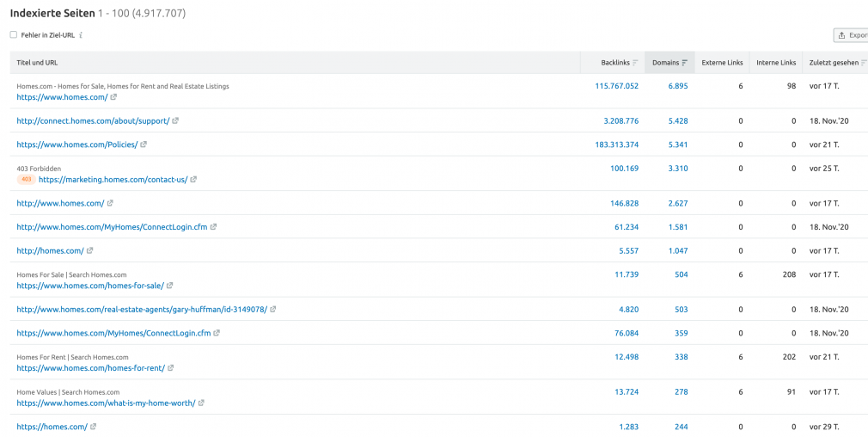Open external icon after what-is-my-home-worth URL
Screen dimensions: 868x437
pos(201,403)
